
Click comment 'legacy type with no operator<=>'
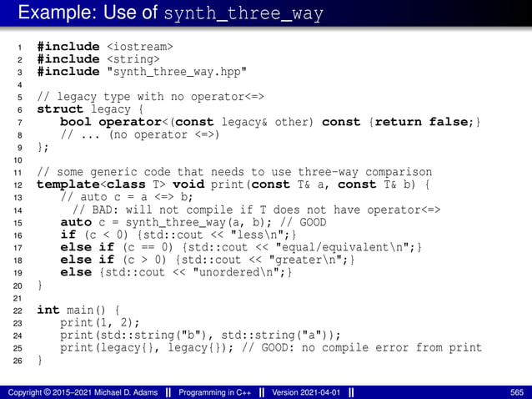click(150, 97)
